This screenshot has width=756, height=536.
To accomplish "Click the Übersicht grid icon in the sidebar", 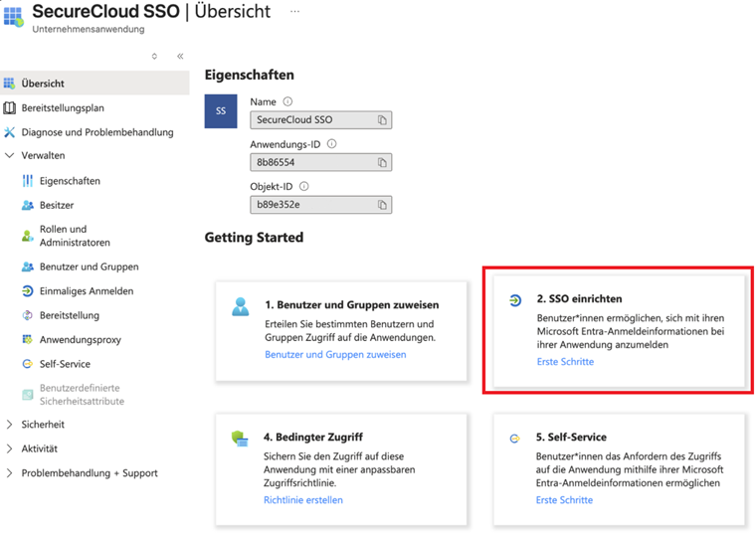I will [x=9, y=84].
